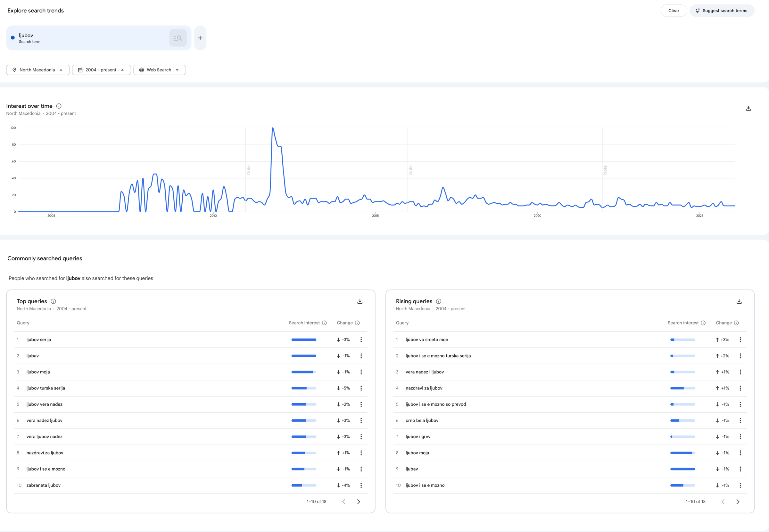Open the North Macedonia region dropdown
The width and height of the screenshot is (769, 532).
38,70
